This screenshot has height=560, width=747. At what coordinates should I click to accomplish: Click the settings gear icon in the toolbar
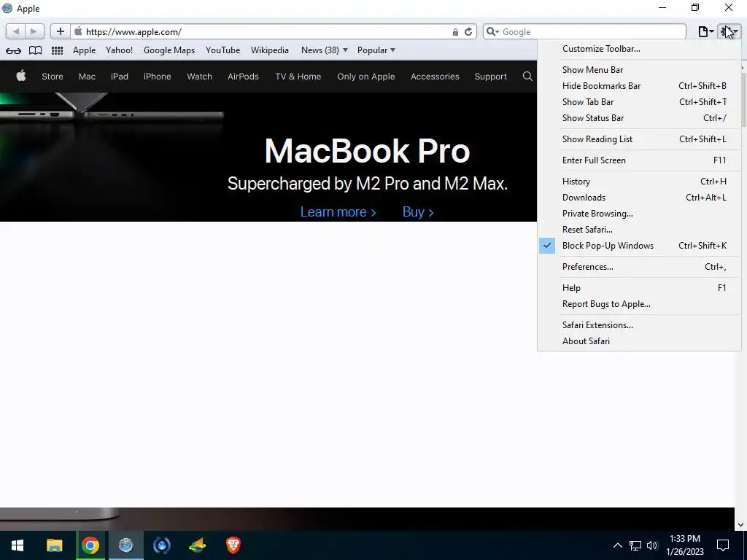[729, 31]
